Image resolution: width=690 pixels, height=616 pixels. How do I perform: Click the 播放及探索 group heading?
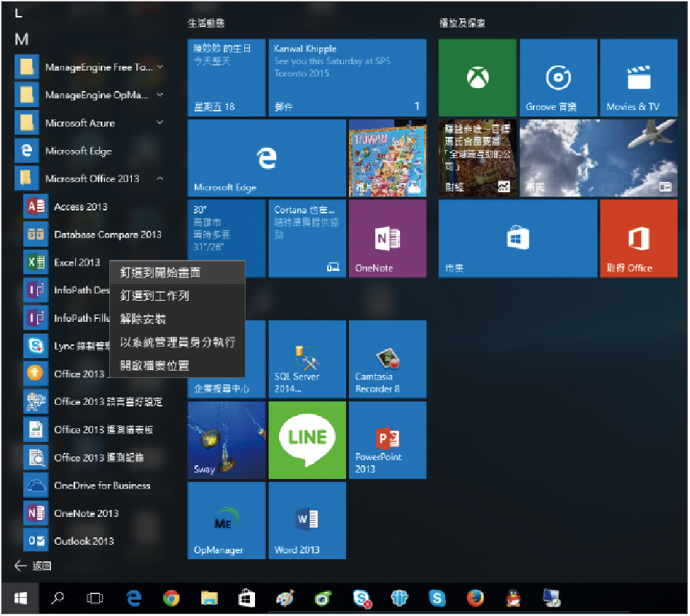[x=462, y=23]
